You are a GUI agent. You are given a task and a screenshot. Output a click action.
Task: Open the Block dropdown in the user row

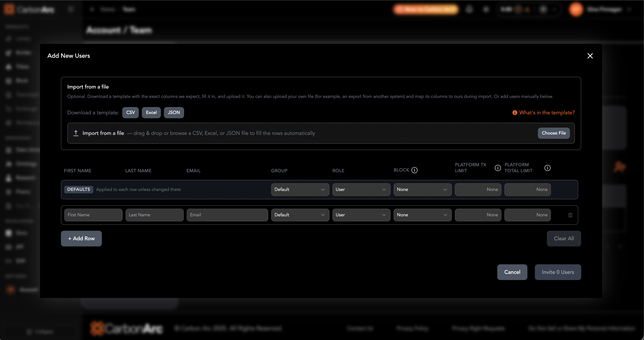tap(423, 215)
